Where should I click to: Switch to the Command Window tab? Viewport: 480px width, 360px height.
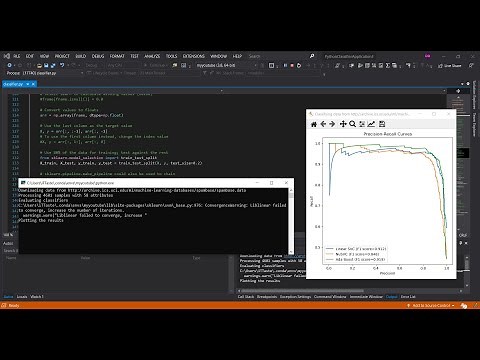point(330,296)
